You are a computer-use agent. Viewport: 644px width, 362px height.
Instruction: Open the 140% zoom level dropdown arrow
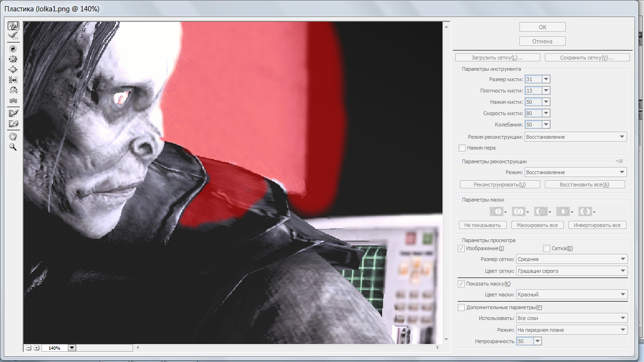72,348
